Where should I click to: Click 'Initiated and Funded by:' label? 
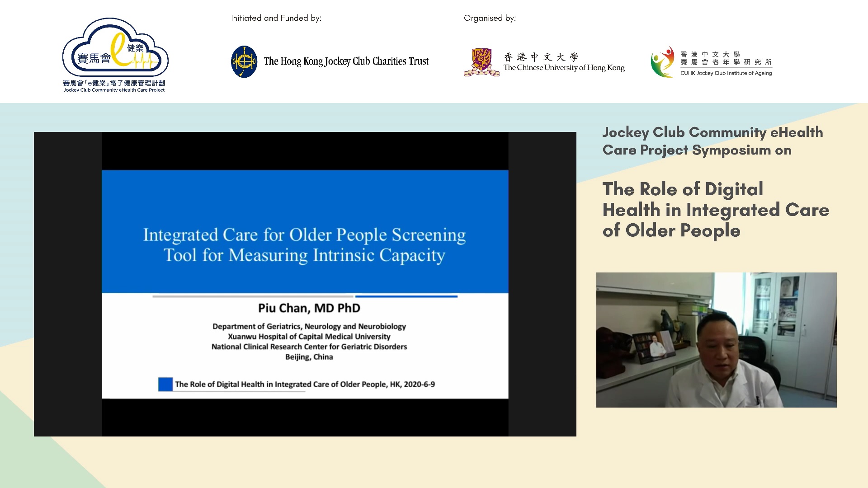click(x=276, y=18)
